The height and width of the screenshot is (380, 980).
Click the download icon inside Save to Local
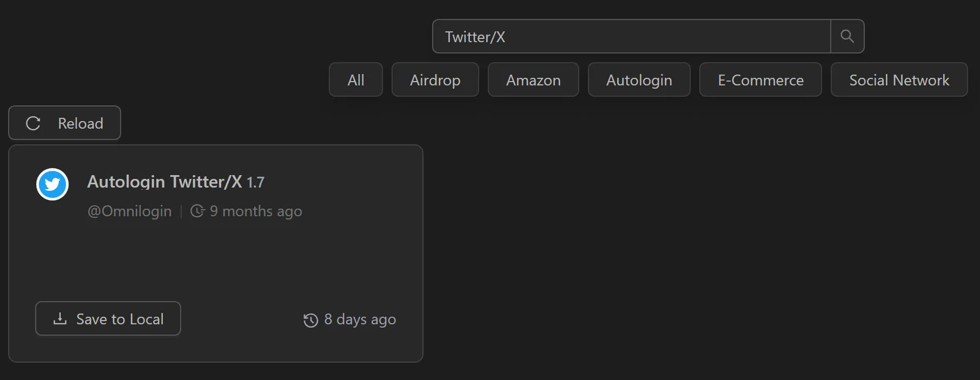(59, 318)
